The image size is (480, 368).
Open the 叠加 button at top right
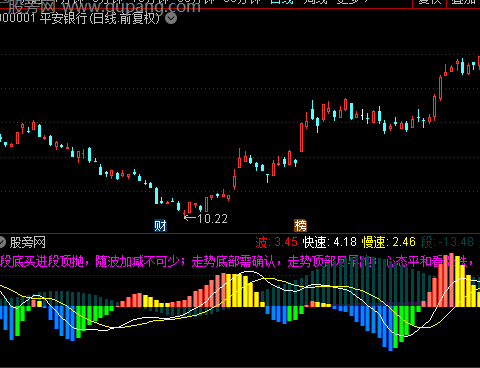464,2
